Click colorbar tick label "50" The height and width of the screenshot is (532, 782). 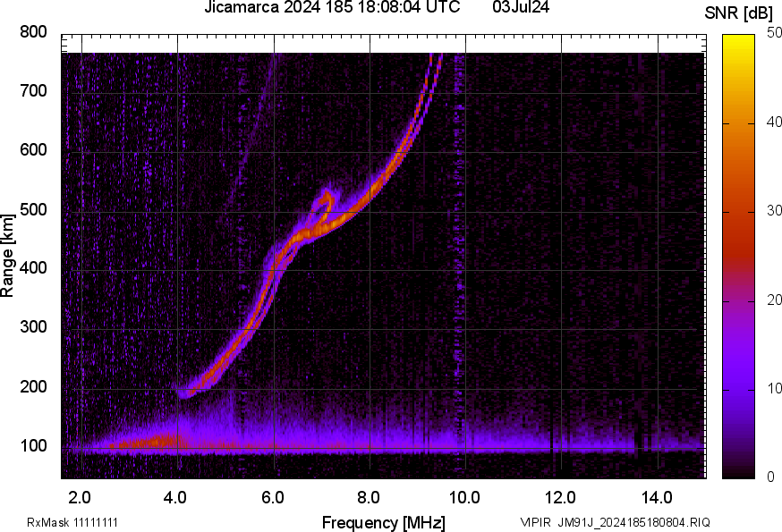pyautogui.click(x=774, y=33)
